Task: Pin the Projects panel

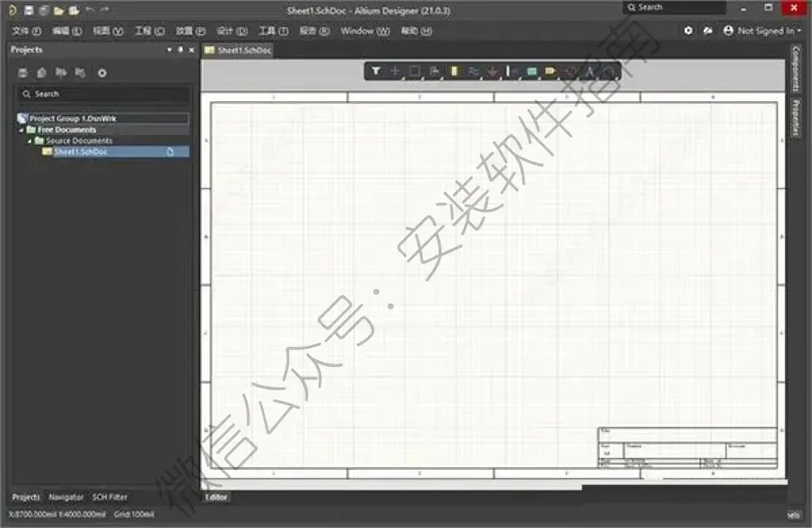Action: 180,49
